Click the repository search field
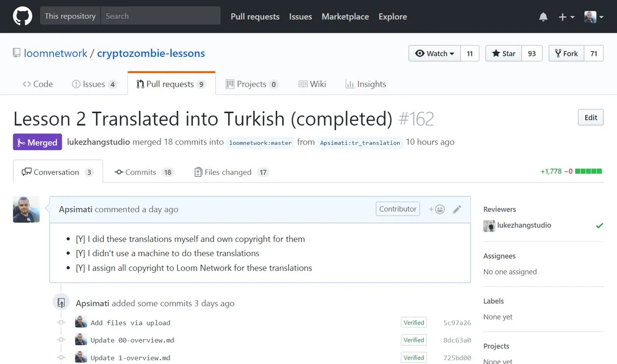Viewport: 617px width, 364px height. pyautogui.click(x=161, y=16)
